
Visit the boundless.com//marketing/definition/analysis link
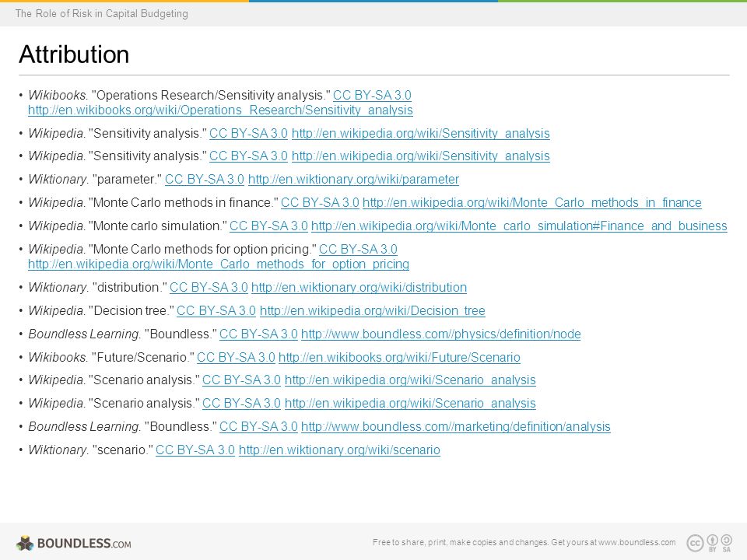pos(456,427)
